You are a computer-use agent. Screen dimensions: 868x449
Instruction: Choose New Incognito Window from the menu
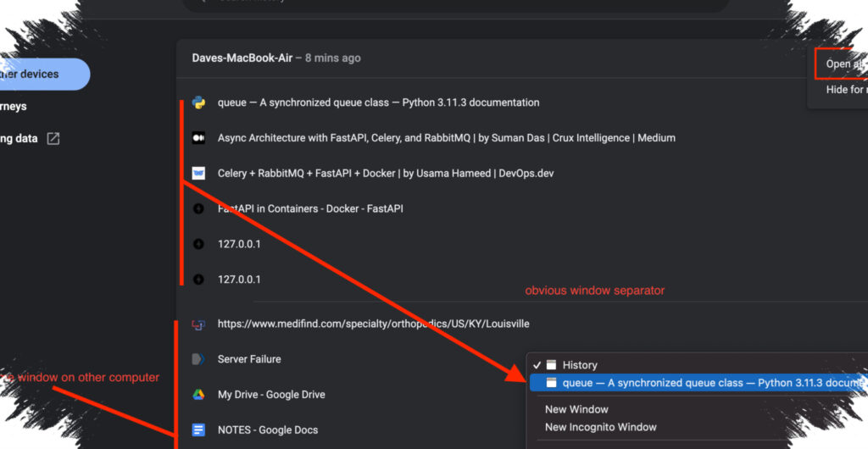click(x=601, y=427)
